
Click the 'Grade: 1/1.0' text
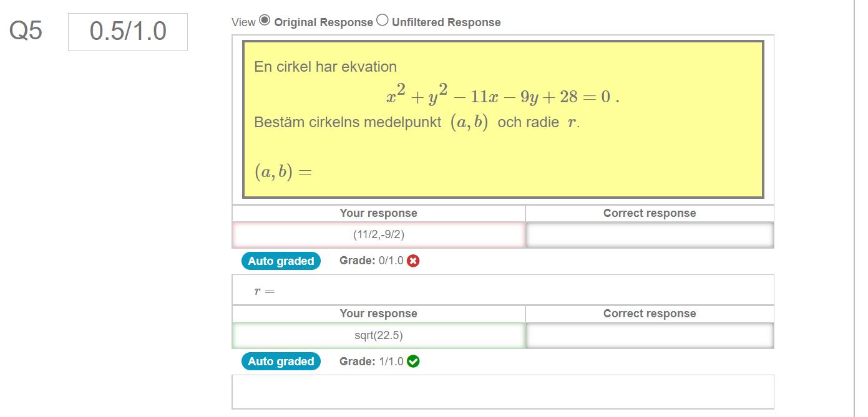tap(371, 362)
